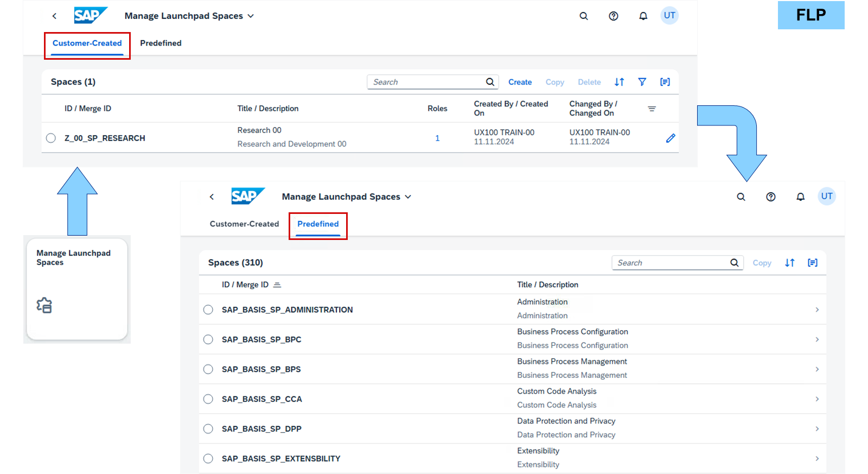
Task: Open Business Process Configuration row chevron
Action: click(817, 339)
